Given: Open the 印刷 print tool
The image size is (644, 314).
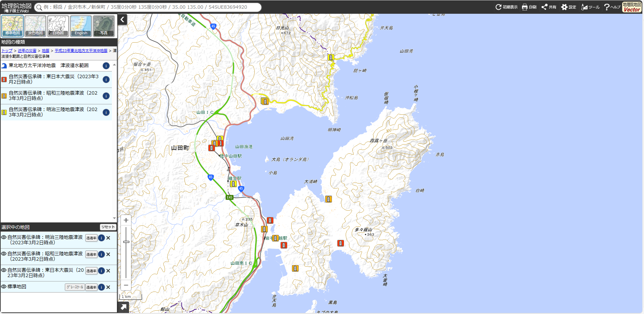Looking at the screenshot, I should point(529,7).
